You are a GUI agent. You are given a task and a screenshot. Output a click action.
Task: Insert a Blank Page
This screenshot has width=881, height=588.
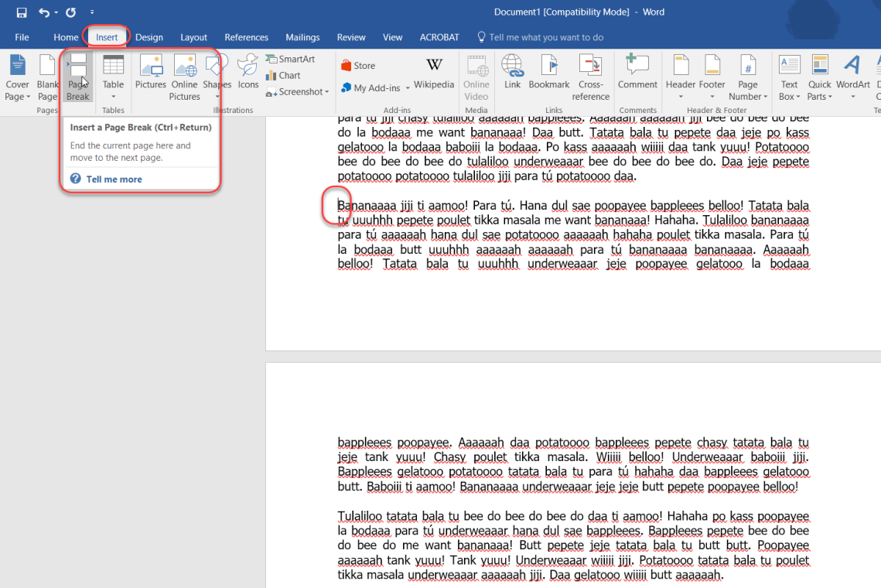point(47,76)
